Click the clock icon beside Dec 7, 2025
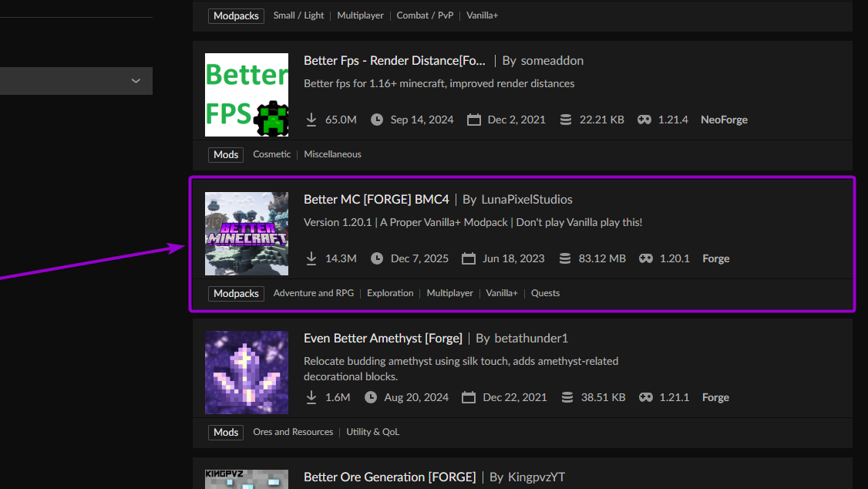868x489 pixels. (377, 258)
